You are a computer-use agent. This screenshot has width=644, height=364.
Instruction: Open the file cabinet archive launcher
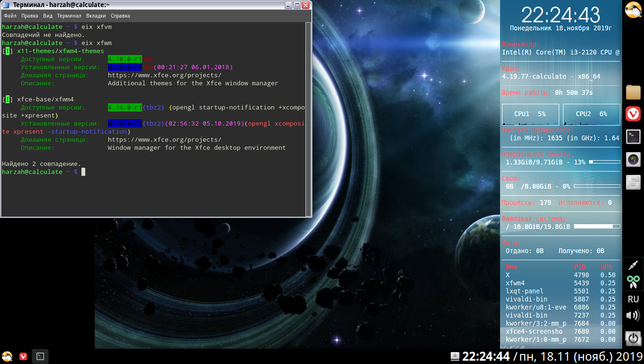point(633,182)
